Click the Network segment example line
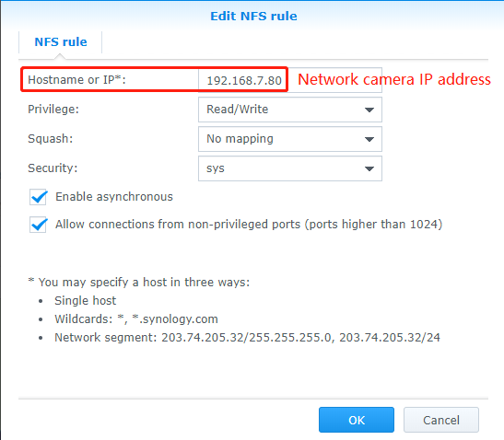This screenshot has height=440, width=504. (247, 338)
